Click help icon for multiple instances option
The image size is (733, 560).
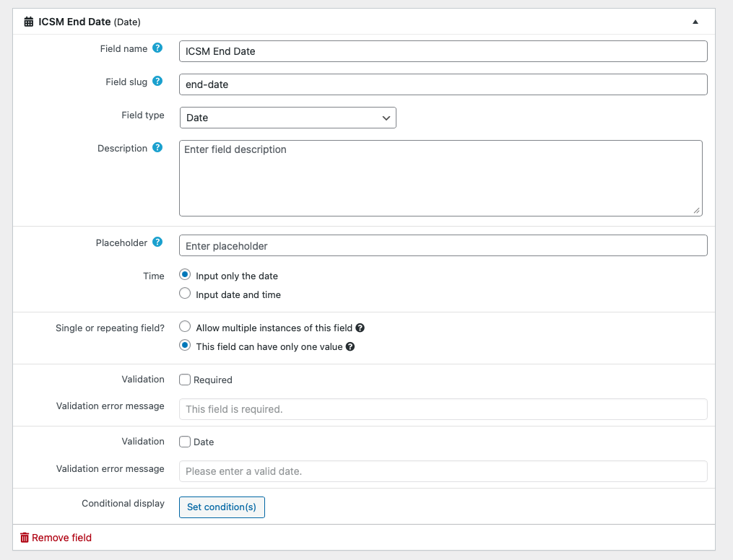click(x=360, y=328)
